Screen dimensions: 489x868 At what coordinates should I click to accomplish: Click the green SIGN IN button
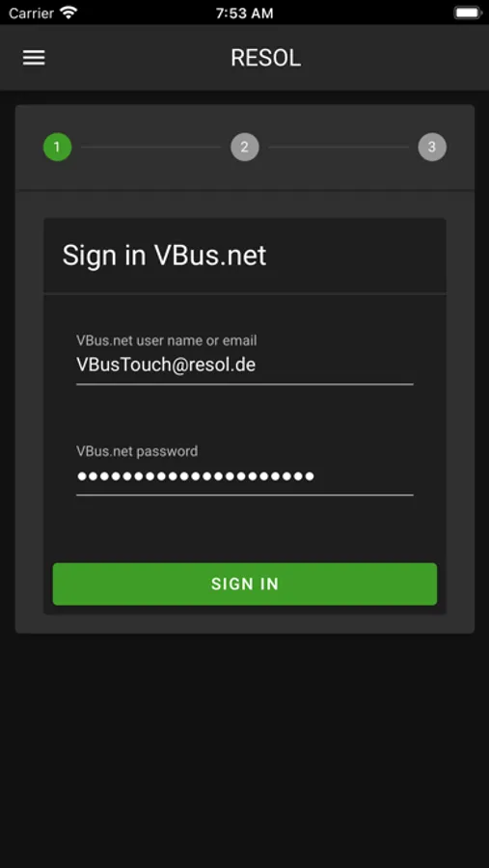245,584
